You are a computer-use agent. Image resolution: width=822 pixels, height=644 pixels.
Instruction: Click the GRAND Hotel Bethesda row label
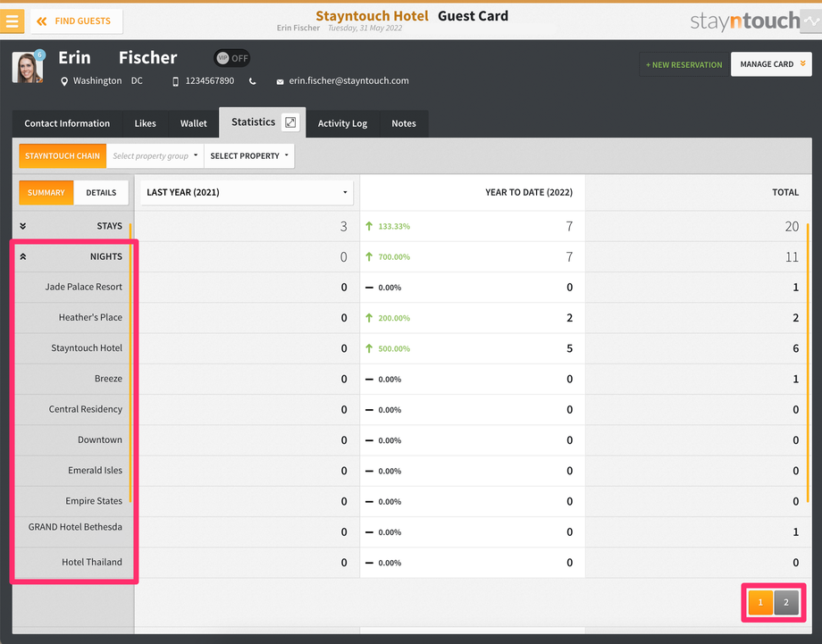75,527
